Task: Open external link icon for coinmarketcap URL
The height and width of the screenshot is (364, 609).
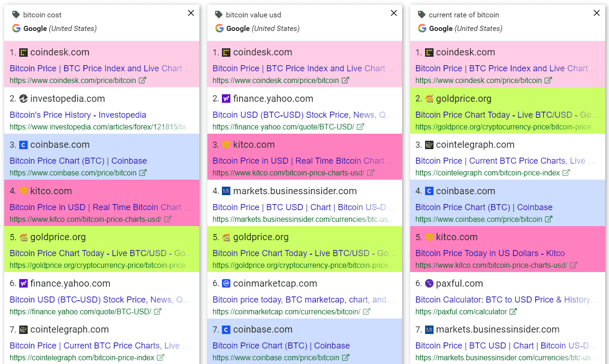Action: coord(367,311)
